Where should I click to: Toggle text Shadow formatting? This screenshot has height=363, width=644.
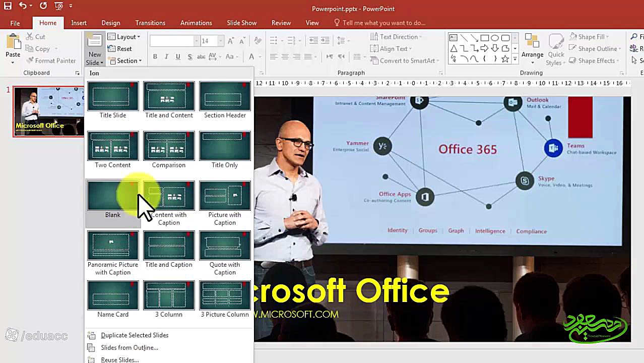[189, 56]
